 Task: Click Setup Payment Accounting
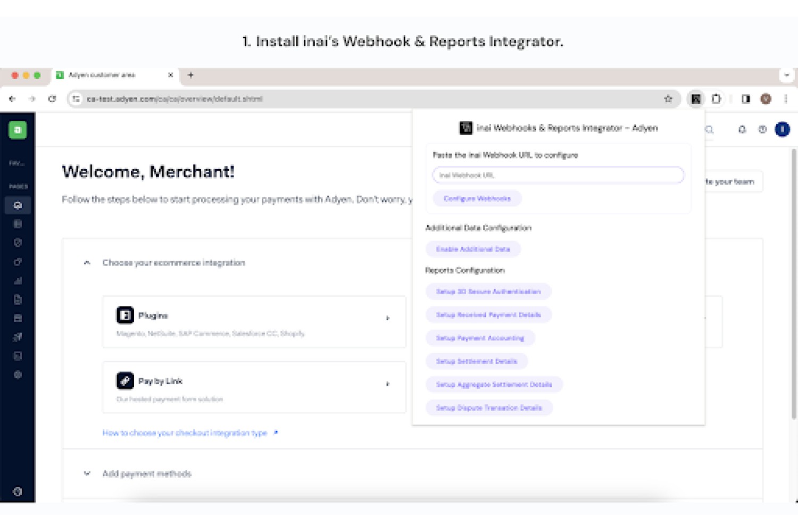(x=480, y=338)
